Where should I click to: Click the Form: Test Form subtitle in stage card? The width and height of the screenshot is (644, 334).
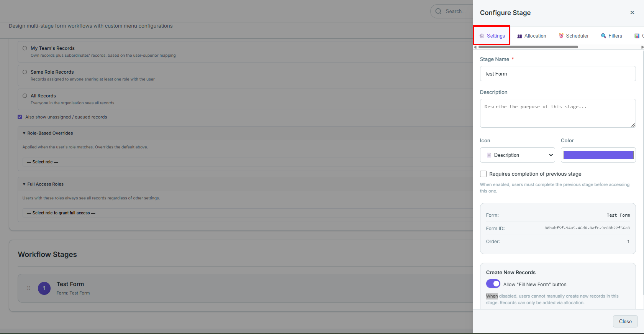coord(73,293)
